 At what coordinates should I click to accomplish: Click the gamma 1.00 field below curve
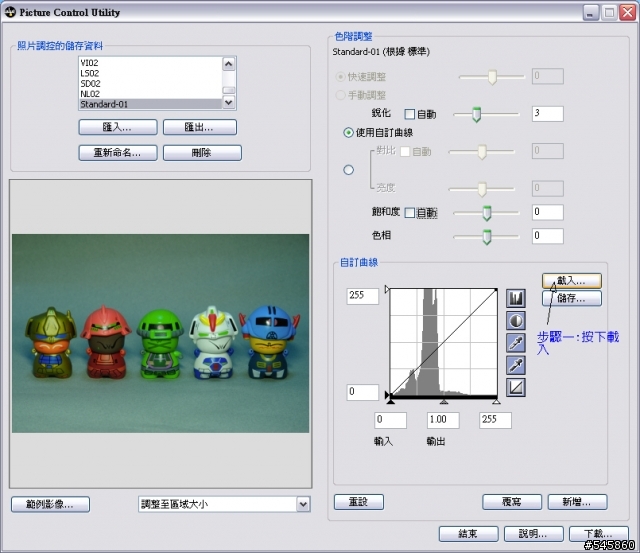pos(443,420)
